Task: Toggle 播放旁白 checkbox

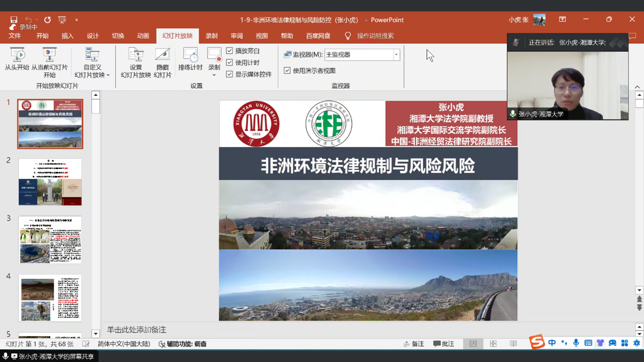Action: (230, 51)
